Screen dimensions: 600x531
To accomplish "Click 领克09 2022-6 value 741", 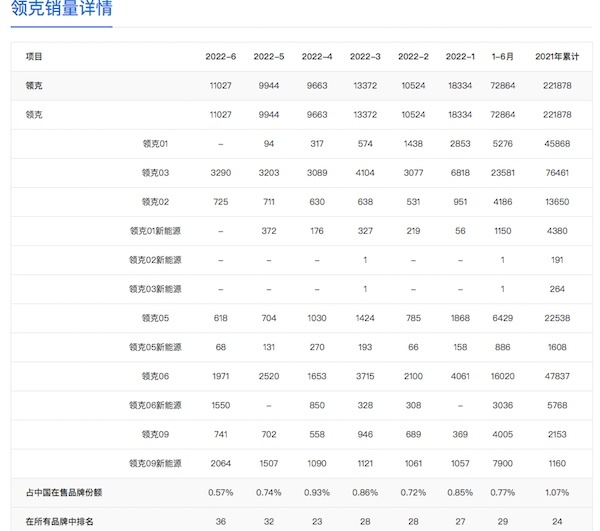I will (x=220, y=435).
